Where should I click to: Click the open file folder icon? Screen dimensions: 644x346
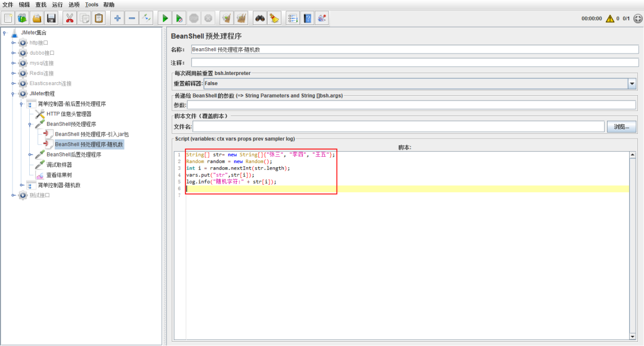pyautogui.click(x=37, y=18)
